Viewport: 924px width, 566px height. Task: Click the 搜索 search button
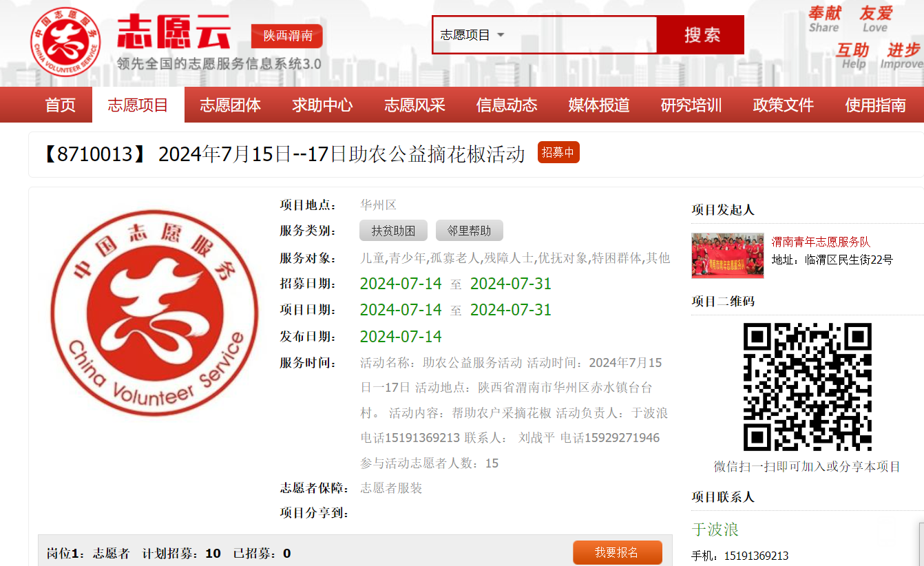click(x=701, y=35)
